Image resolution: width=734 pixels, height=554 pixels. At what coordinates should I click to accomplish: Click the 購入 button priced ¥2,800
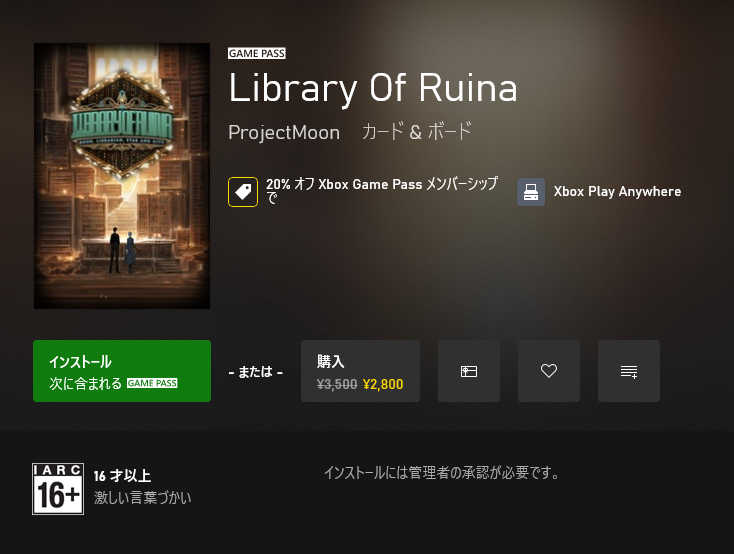tap(360, 371)
